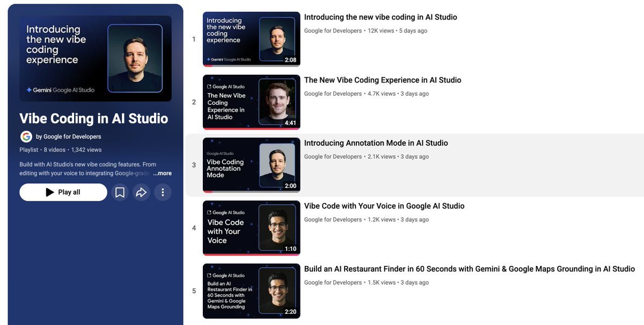Click the Annotation Mode video thumbnail
Screen dimensions: 644x325
click(x=251, y=164)
